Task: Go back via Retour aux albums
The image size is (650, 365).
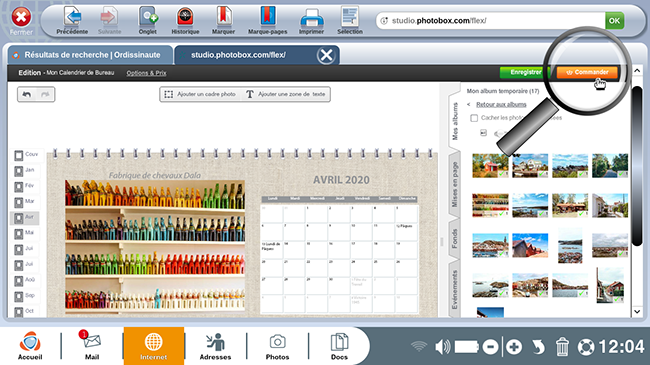Action: [x=501, y=105]
